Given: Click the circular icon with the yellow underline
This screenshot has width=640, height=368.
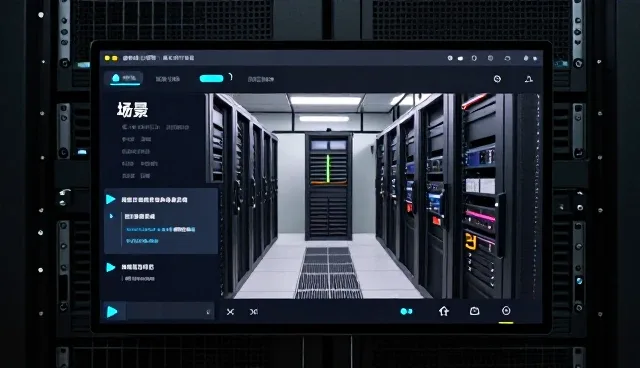Looking at the screenshot, I should point(506,311).
